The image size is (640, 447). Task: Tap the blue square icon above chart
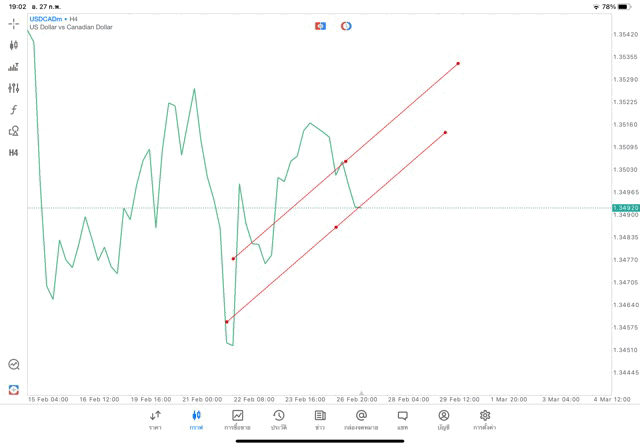pos(320,26)
